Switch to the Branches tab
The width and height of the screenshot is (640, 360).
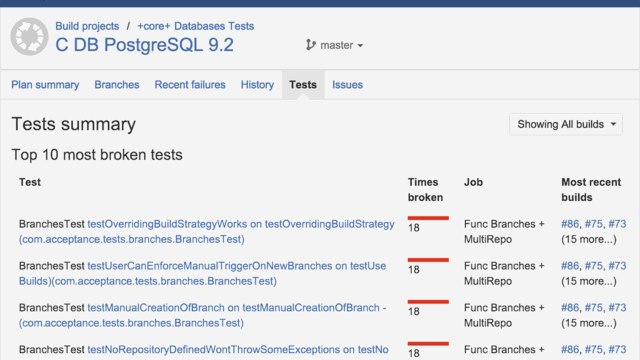click(x=117, y=84)
